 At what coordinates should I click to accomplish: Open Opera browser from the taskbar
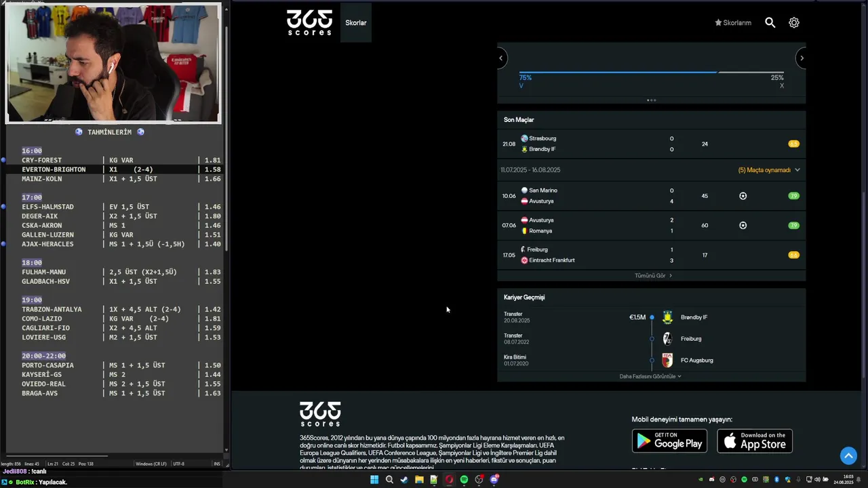[449, 479]
